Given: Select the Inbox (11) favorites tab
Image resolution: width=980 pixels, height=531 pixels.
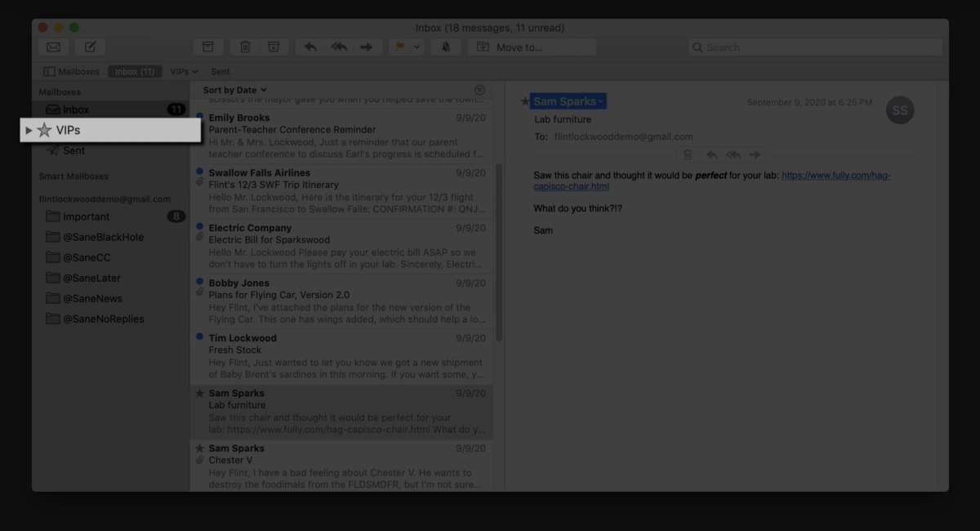Looking at the screenshot, I should point(135,71).
